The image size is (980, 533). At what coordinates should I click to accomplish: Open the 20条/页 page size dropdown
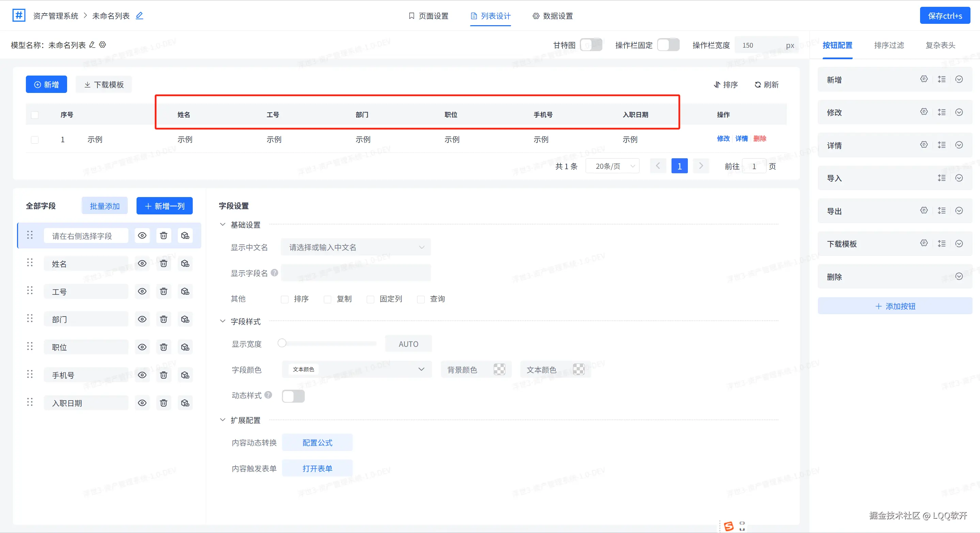(612, 166)
